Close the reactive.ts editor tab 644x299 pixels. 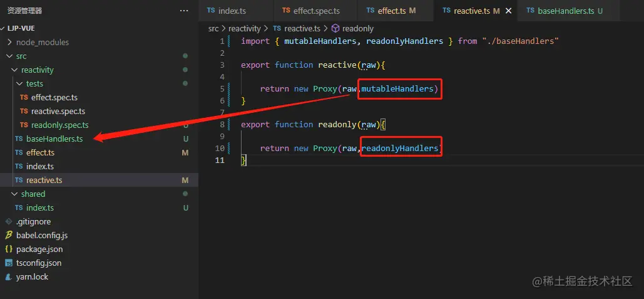coord(508,11)
